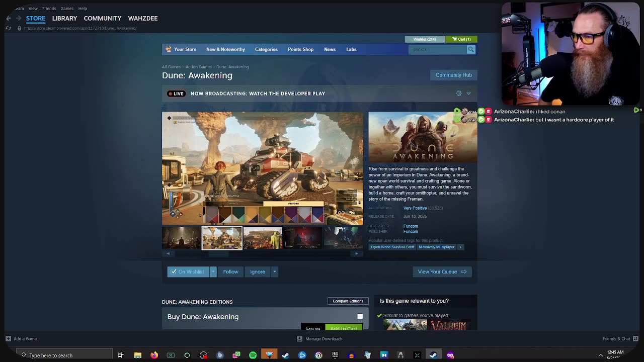Launch Firefox from the taskbar
644x362 pixels.
click(x=154, y=355)
